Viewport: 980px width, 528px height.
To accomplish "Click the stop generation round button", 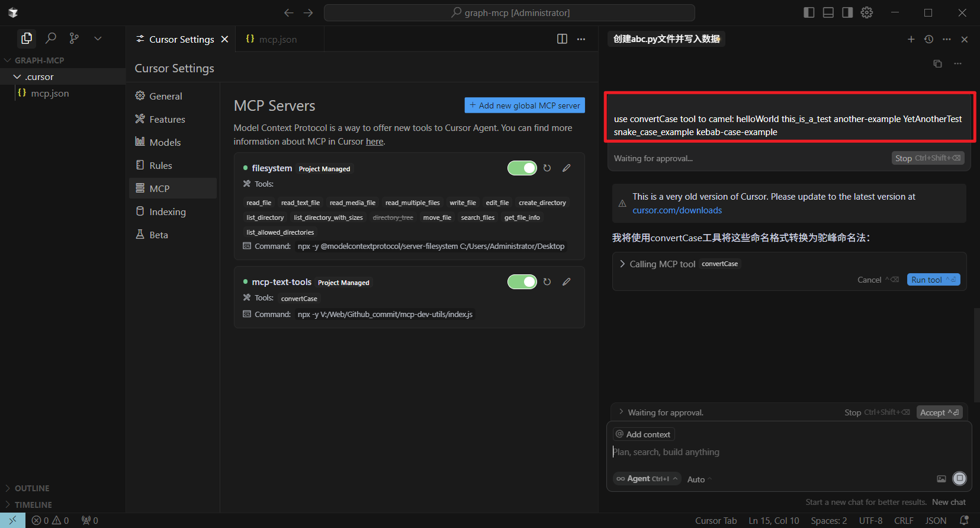I will (x=959, y=479).
